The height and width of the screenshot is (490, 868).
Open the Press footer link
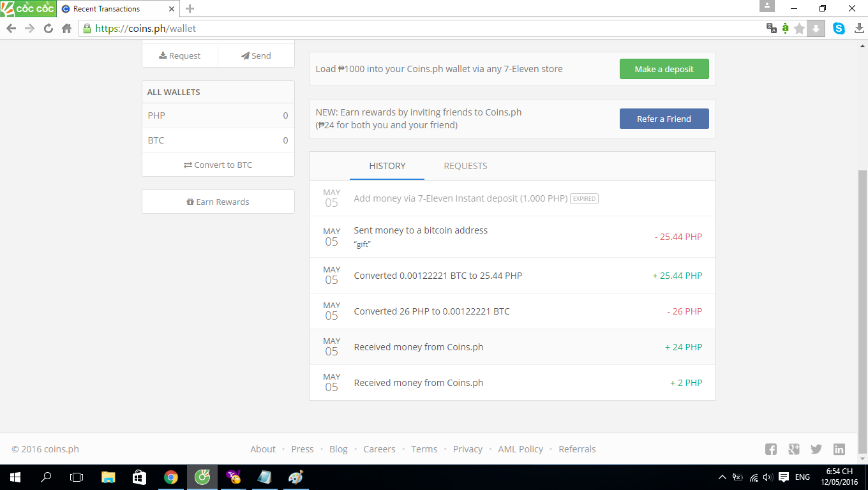(x=303, y=449)
